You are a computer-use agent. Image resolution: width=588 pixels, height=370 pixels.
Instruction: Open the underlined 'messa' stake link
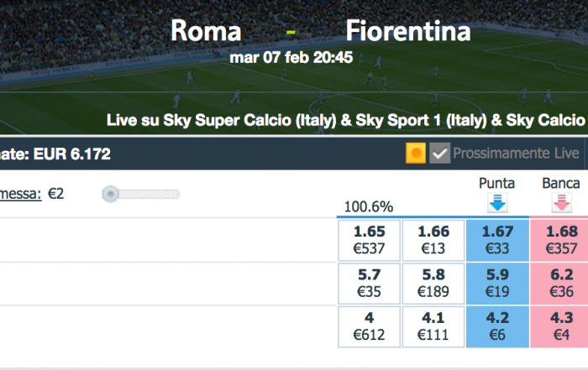tap(21, 194)
